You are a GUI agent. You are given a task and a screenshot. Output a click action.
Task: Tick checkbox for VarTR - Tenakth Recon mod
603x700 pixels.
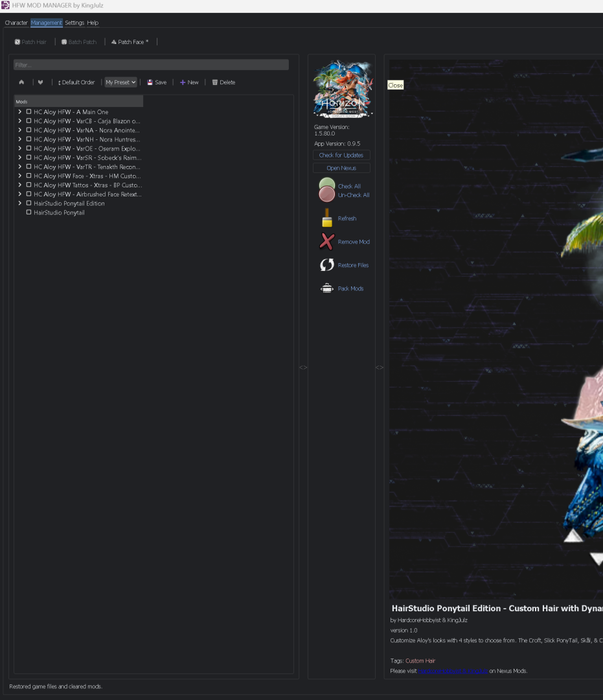pyautogui.click(x=28, y=167)
